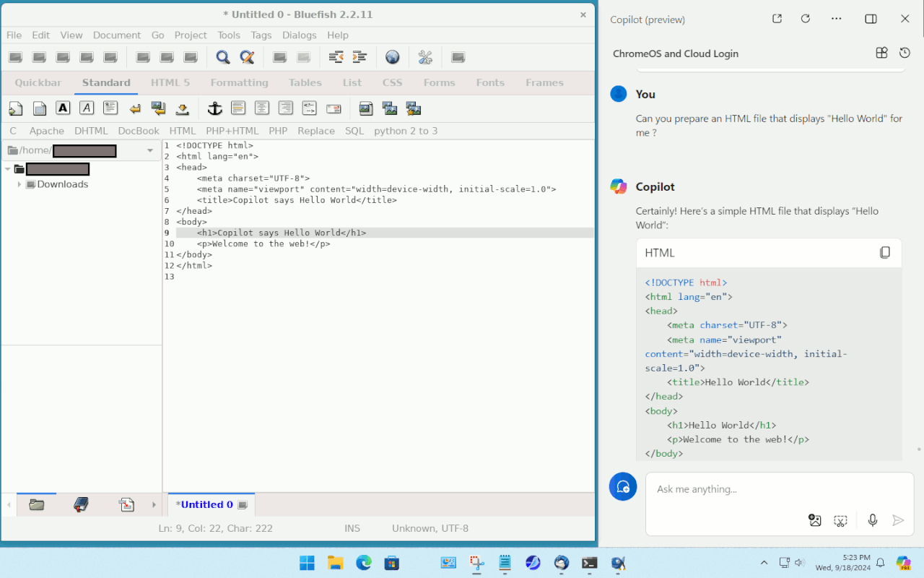The image size is (924, 578).
Task: Switch to the HTML 5 toolbar tab
Action: click(x=170, y=82)
